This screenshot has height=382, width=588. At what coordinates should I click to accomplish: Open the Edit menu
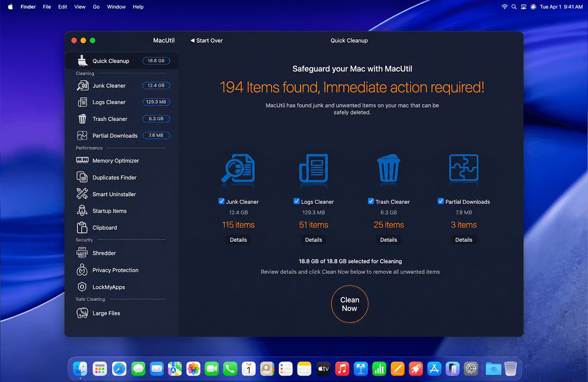pyautogui.click(x=63, y=7)
